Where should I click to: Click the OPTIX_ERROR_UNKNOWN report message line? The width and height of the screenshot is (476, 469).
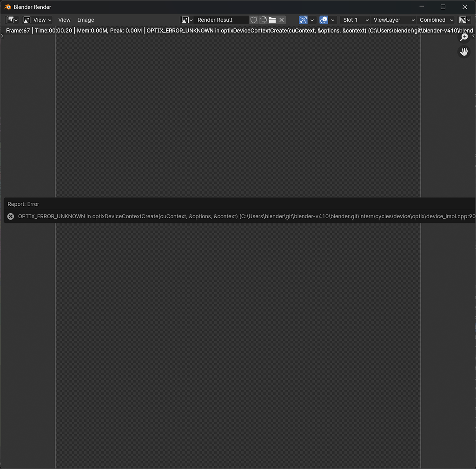[x=240, y=216]
